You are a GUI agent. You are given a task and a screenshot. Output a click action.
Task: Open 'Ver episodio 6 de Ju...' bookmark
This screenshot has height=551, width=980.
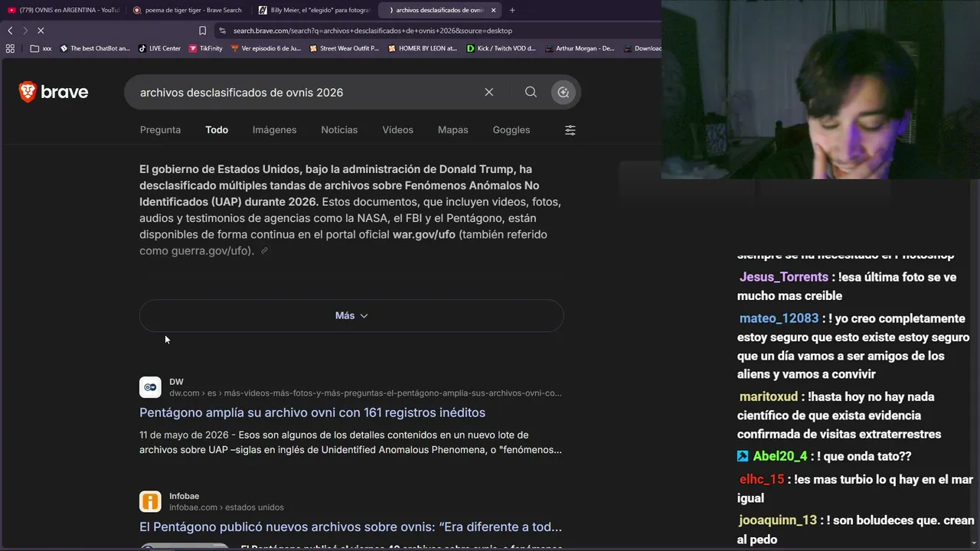[265, 48]
